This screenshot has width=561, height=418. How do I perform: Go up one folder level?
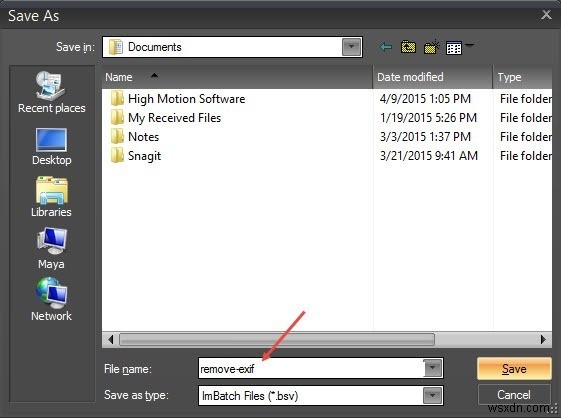(408, 47)
